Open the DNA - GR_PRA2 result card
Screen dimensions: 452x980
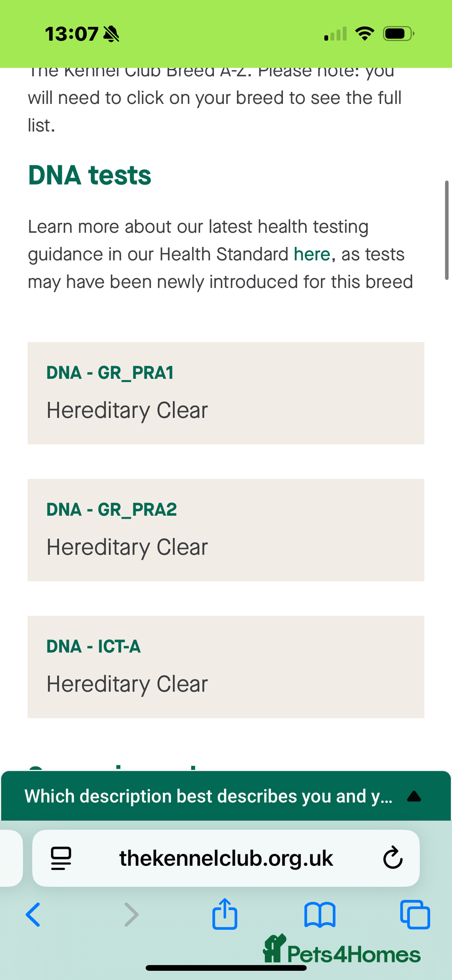click(226, 530)
